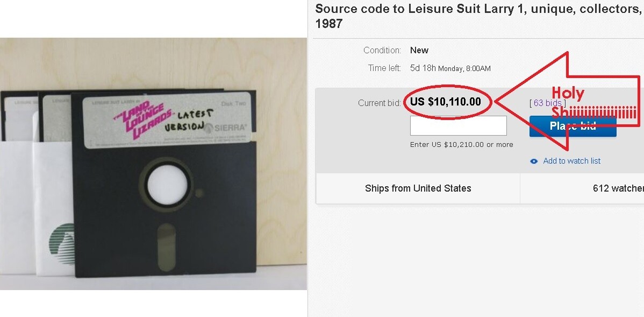Focus the bid amount input field

[x=458, y=126]
